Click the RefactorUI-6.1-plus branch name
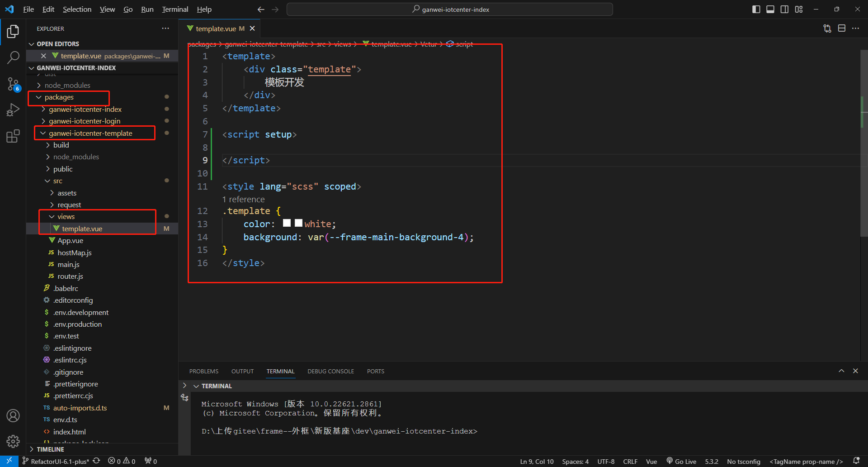The height and width of the screenshot is (467, 868). pyautogui.click(x=60, y=462)
